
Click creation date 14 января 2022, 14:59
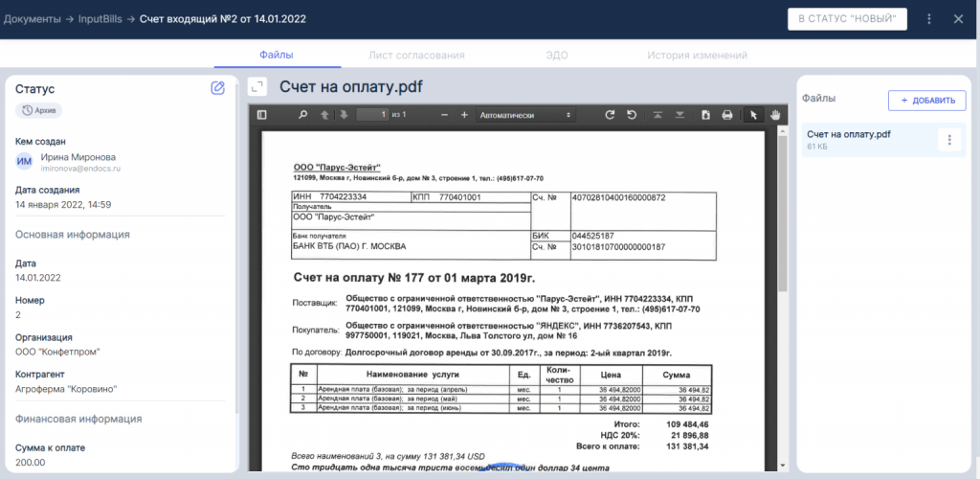[x=63, y=204]
